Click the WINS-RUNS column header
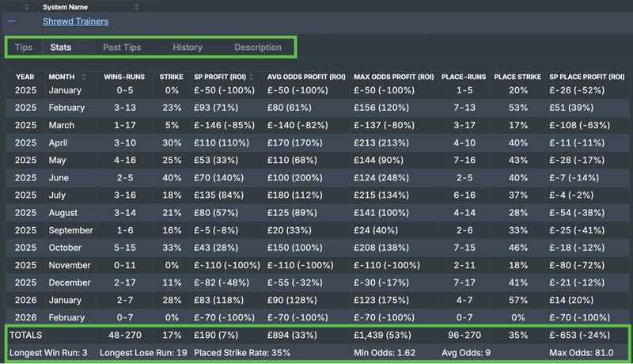The height and width of the screenshot is (364, 633). click(x=124, y=77)
